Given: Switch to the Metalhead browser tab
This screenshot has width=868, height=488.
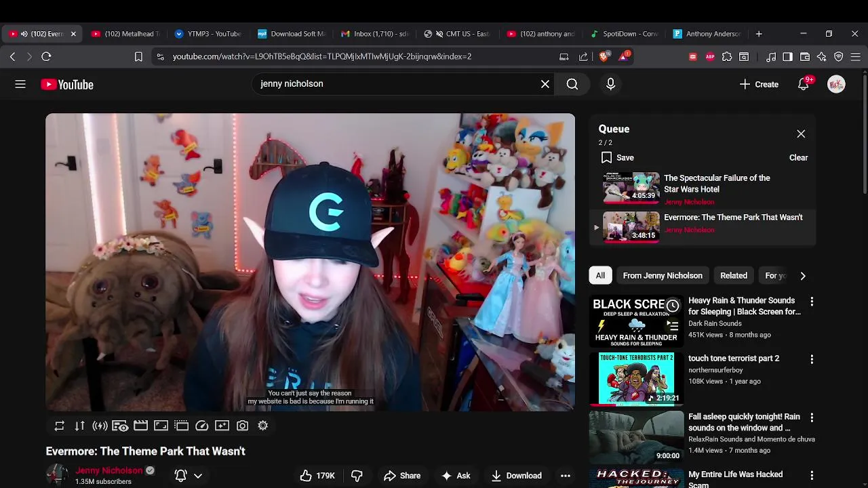Looking at the screenshot, I should (125, 34).
